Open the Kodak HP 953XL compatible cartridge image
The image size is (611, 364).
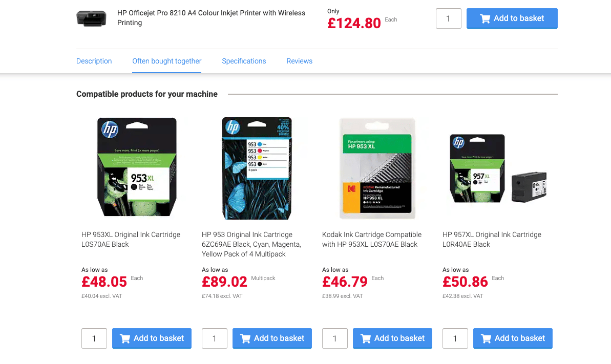[377, 167]
